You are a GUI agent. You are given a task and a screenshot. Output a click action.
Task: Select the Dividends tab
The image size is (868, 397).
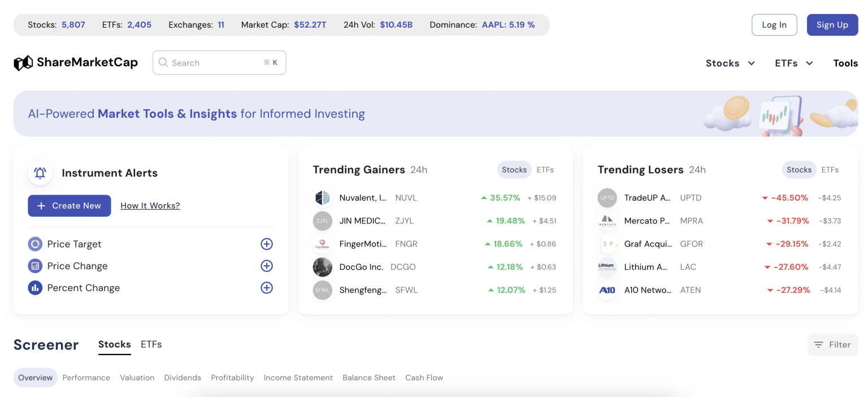click(183, 378)
